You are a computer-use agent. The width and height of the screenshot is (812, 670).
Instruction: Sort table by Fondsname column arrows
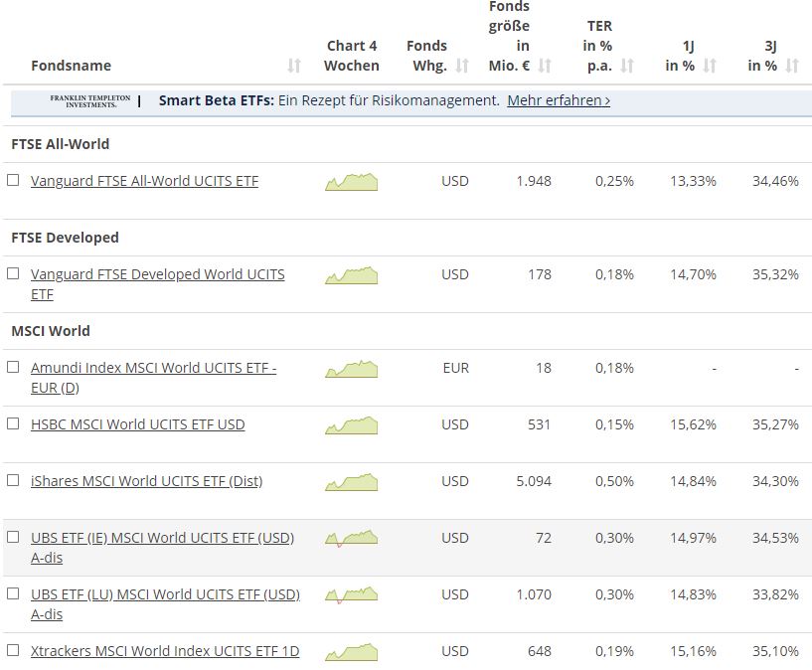tap(293, 66)
